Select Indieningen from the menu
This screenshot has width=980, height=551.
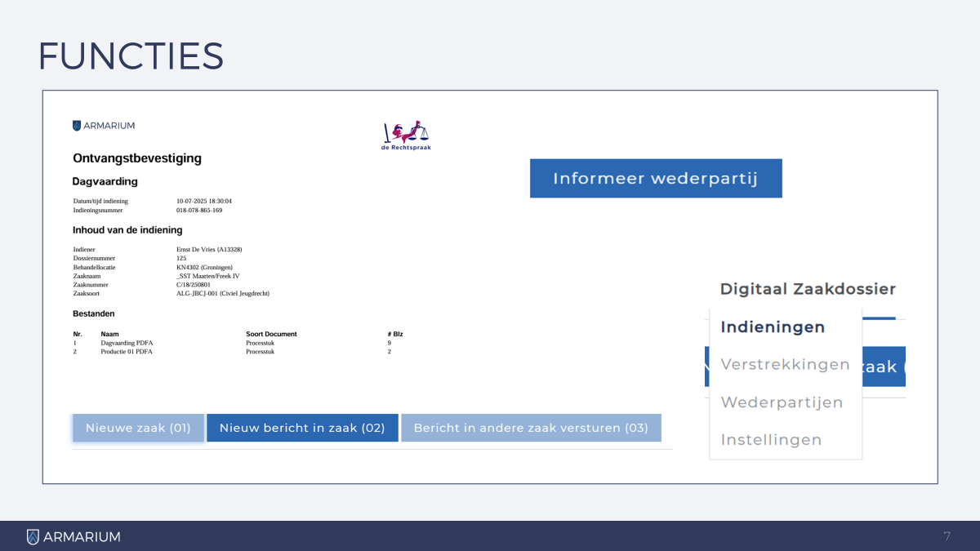(773, 327)
